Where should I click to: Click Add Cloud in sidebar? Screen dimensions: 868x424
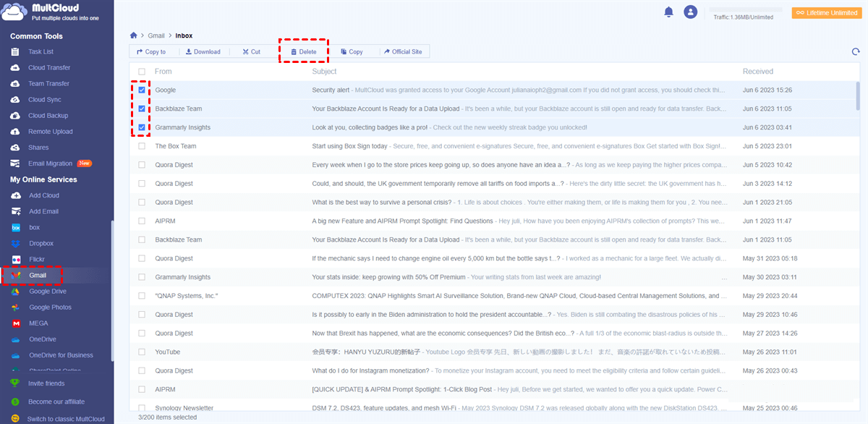pyautogui.click(x=43, y=195)
